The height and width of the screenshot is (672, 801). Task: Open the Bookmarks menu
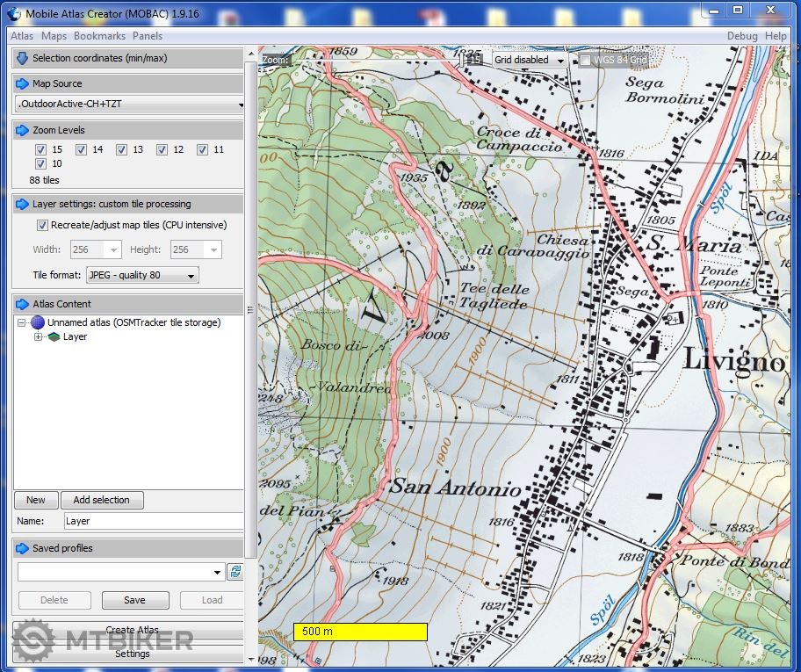pyautogui.click(x=99, y=36)
